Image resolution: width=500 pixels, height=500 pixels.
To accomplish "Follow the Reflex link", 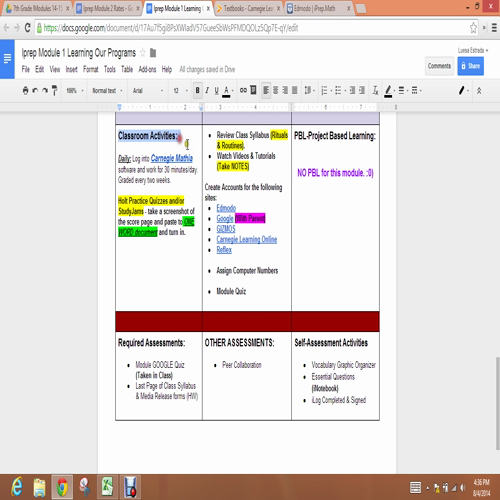I will tap(224, 250).
